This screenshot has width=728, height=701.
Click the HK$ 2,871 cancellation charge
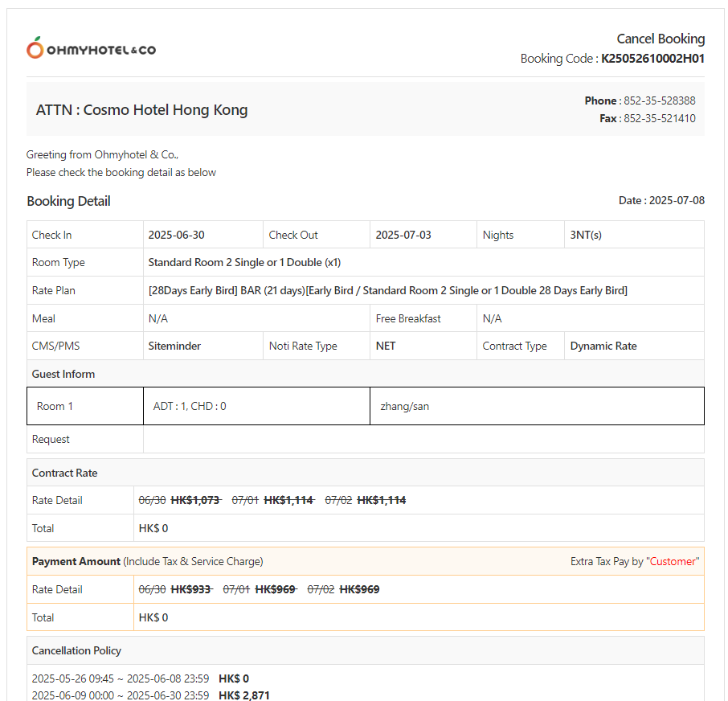(x=243, y=695)
